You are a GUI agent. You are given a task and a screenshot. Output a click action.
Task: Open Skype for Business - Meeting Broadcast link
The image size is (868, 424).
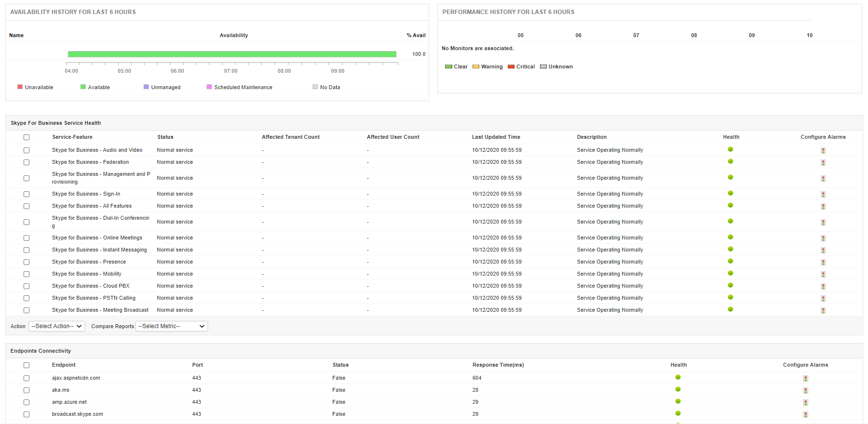[x=100, y=310]
